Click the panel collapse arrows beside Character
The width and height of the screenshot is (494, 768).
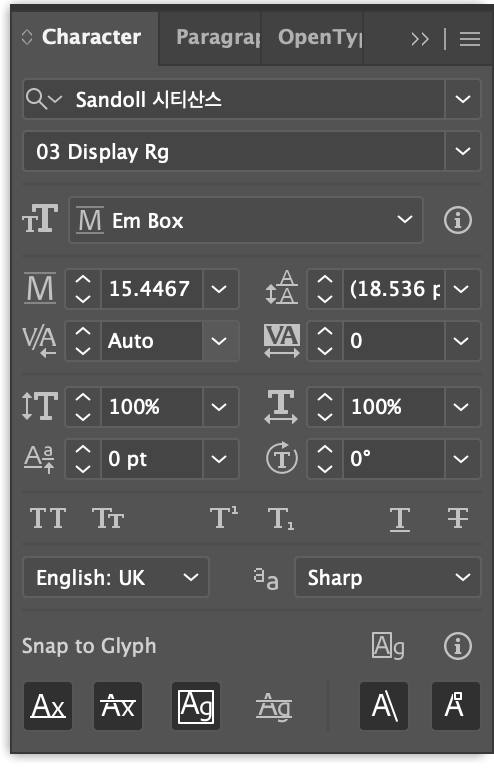27,37
